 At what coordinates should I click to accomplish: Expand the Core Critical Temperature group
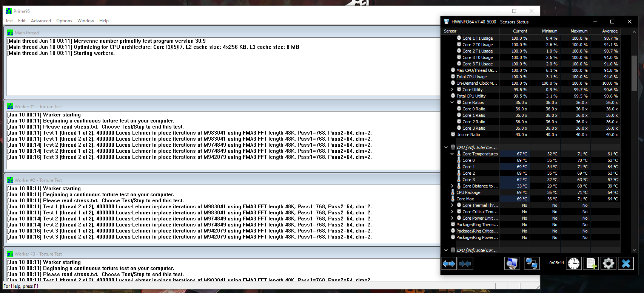[x=452, y=212]
